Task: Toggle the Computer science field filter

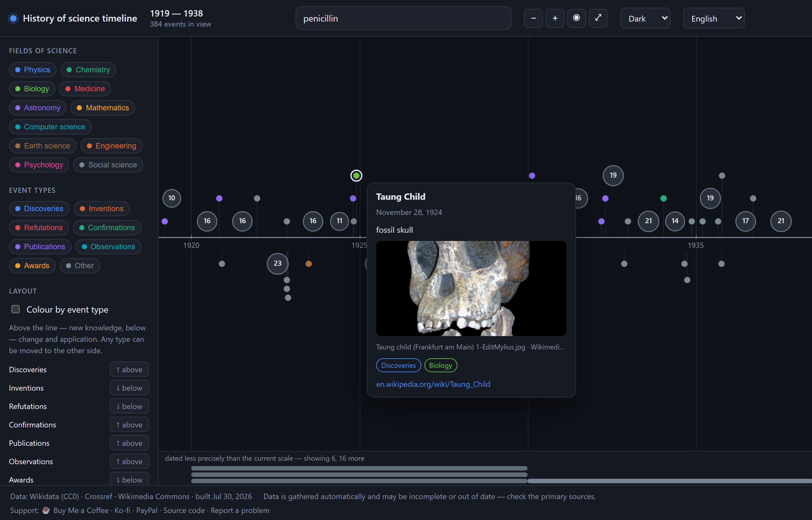Action: [50, 127]
